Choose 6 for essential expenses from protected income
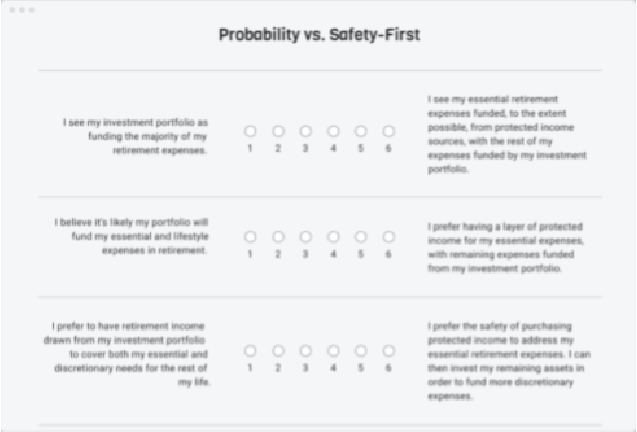Image resolution: width=637 pixels, height=432 pixels. (389, 131)
